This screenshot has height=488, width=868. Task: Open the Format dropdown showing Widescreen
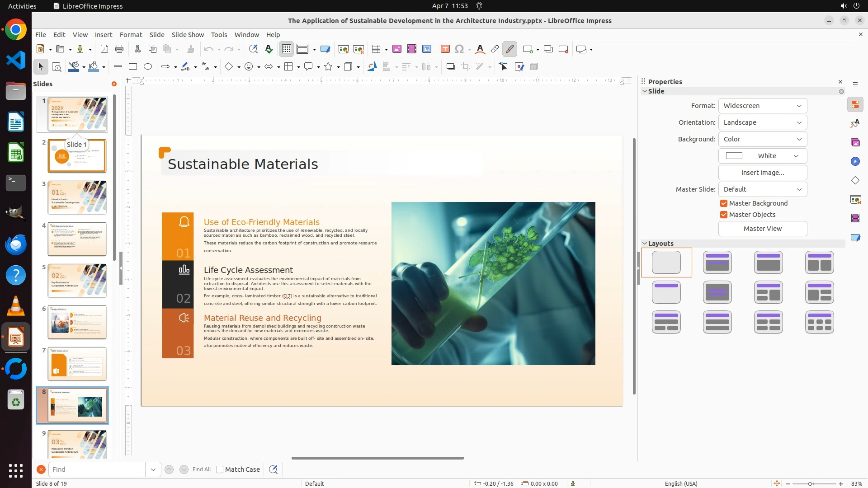tap(762, 106)
